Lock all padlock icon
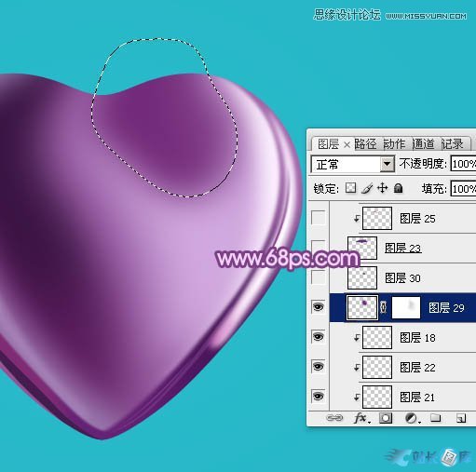This screenshot has width=476, height=472. point(398,188)
